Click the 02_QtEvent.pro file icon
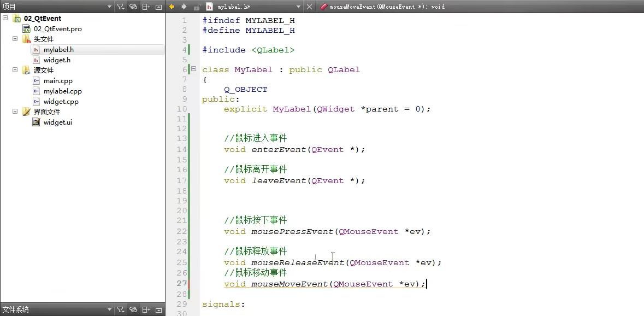Screen dimensions: 644x316 coord(27,29)
